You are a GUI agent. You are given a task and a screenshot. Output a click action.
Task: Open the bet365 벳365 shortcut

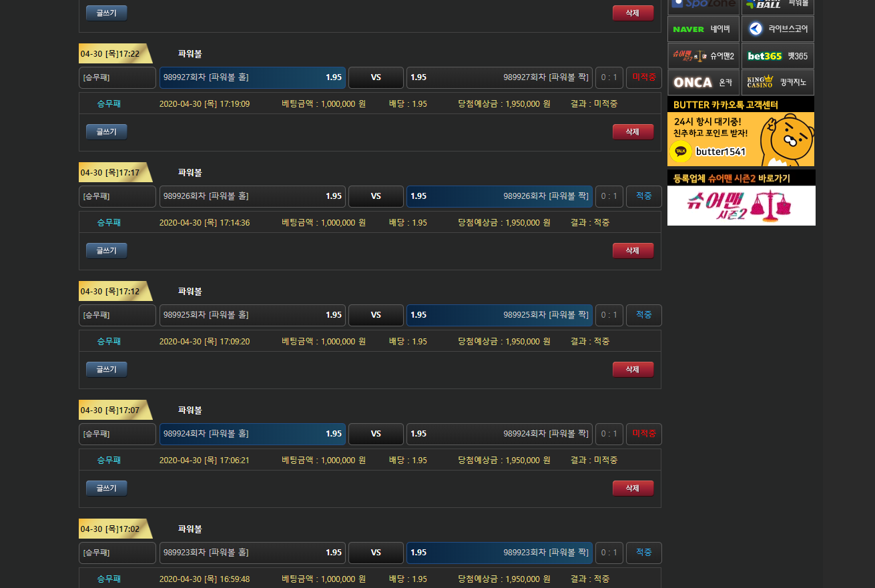(x=778, y=56)
